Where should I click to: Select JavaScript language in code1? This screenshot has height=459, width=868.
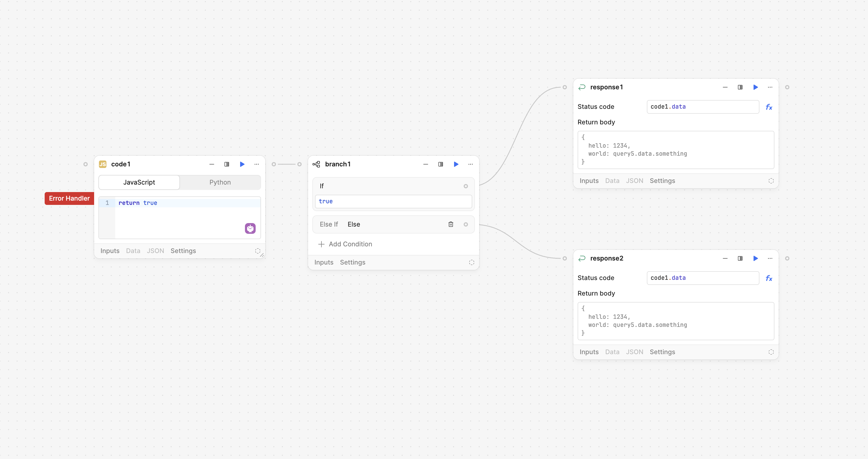pyautogui.click(x=139, y=182)
